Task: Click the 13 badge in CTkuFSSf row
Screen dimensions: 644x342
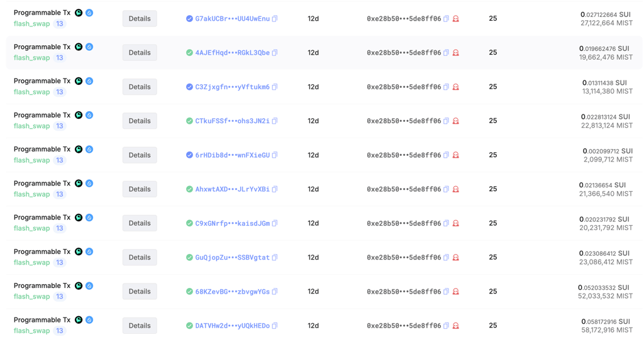Action: point(60,126)
